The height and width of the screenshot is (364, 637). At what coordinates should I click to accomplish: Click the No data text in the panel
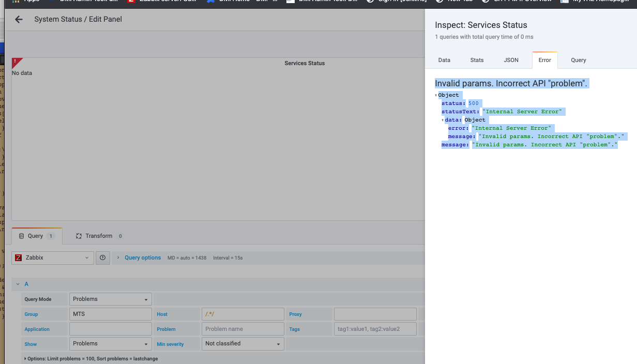point(22,73)
